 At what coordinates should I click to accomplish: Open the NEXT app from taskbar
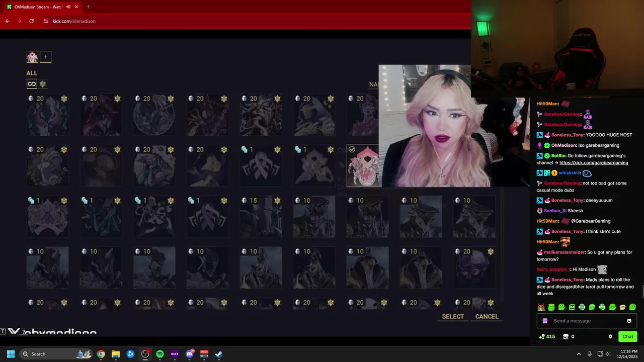(x=175, y=354)
